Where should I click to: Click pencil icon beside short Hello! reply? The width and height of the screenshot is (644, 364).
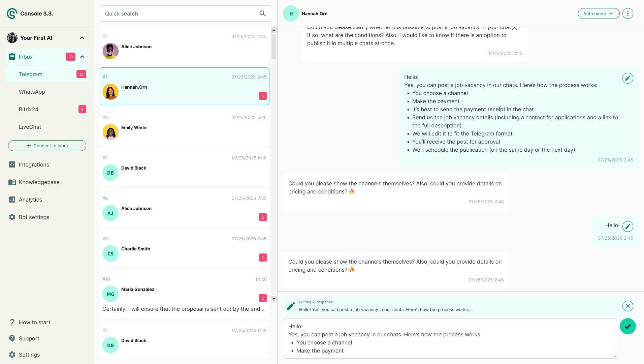coord(627,226)
